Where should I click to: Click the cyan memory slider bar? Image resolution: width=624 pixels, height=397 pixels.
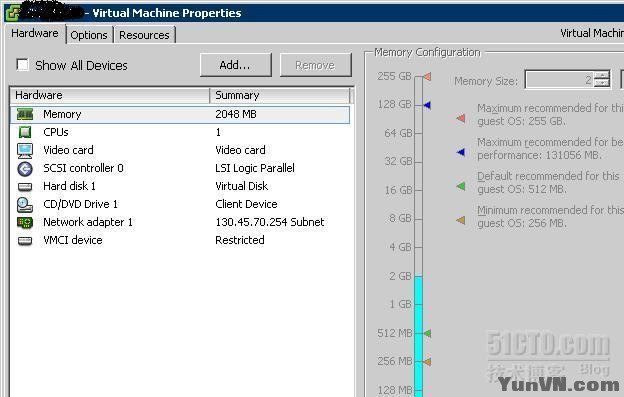tap(418, 336)
